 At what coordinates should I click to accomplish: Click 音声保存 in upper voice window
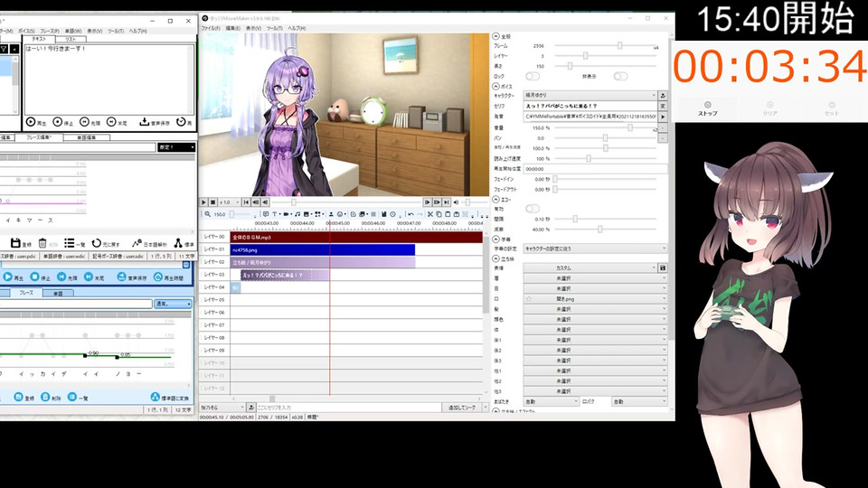point(155,122)
